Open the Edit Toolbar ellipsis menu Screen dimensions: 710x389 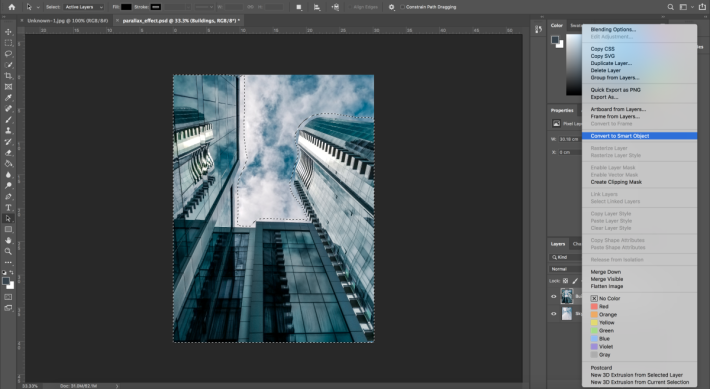tap(8, 262)
